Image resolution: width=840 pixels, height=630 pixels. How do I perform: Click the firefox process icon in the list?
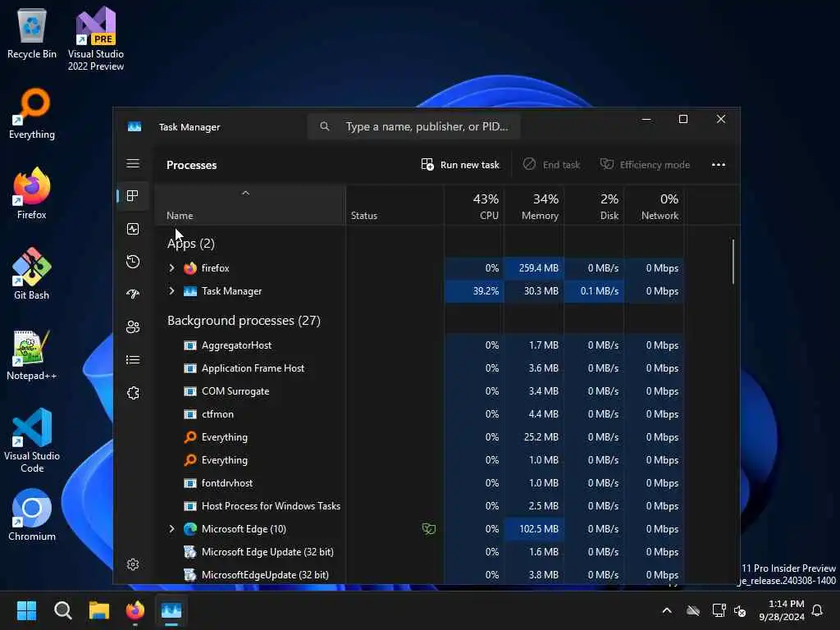pyautogui.click(x=190, y=268)
